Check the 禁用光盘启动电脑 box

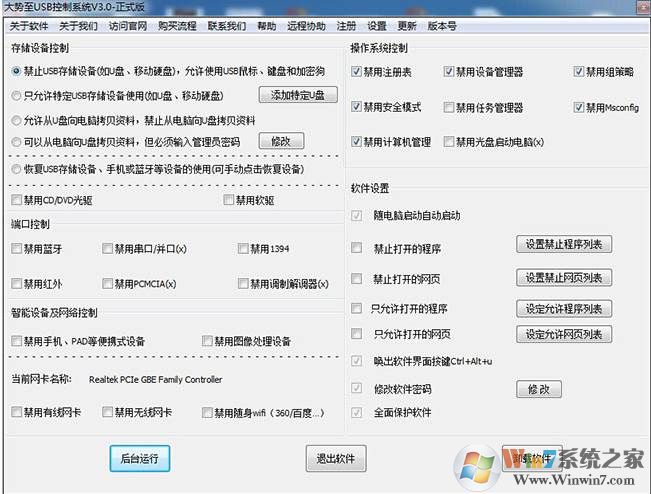(448, 142)
